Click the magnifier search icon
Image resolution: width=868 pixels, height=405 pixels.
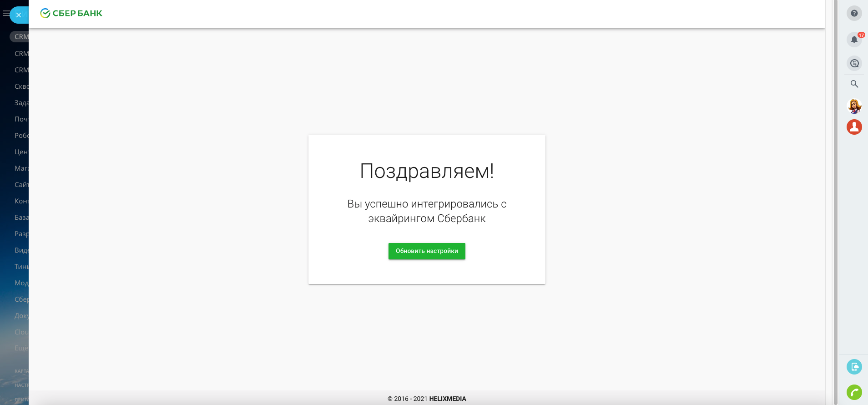[x=854, y=84]
